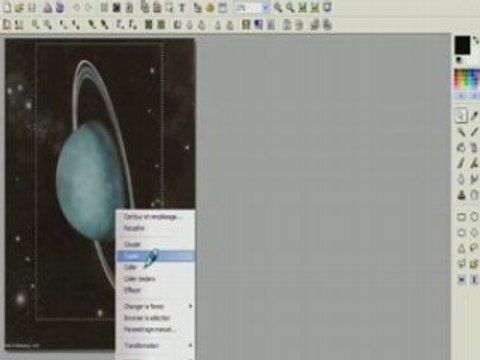Select the Spray tool
480x360 pixels.
point(474,147)
